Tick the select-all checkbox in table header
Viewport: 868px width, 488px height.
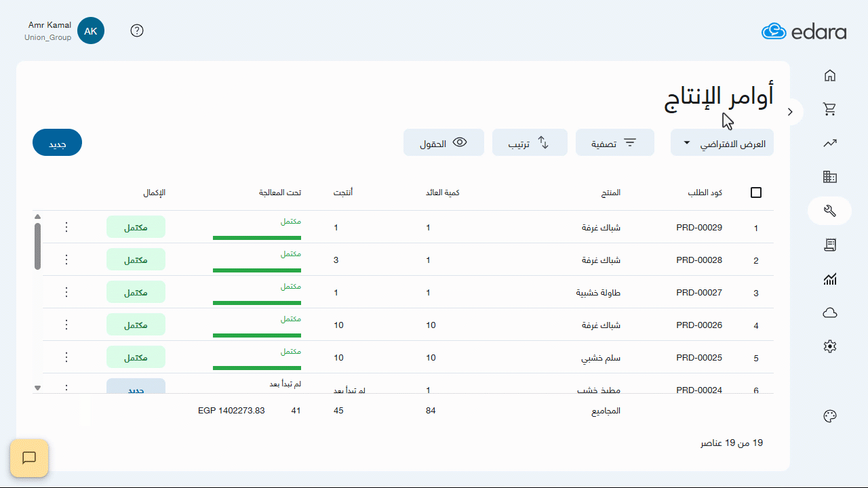(756, 192)
